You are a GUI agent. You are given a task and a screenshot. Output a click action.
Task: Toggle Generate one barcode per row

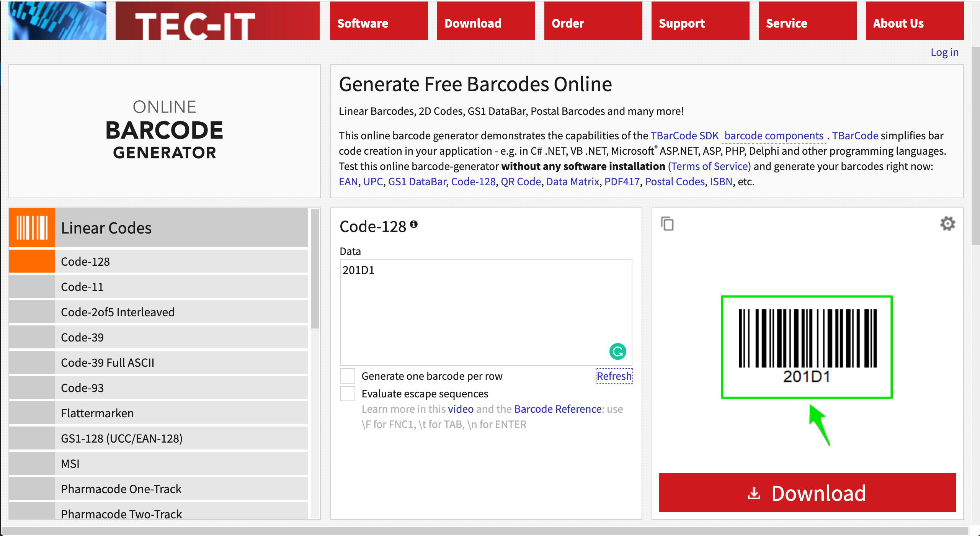[x=348, y=375]
